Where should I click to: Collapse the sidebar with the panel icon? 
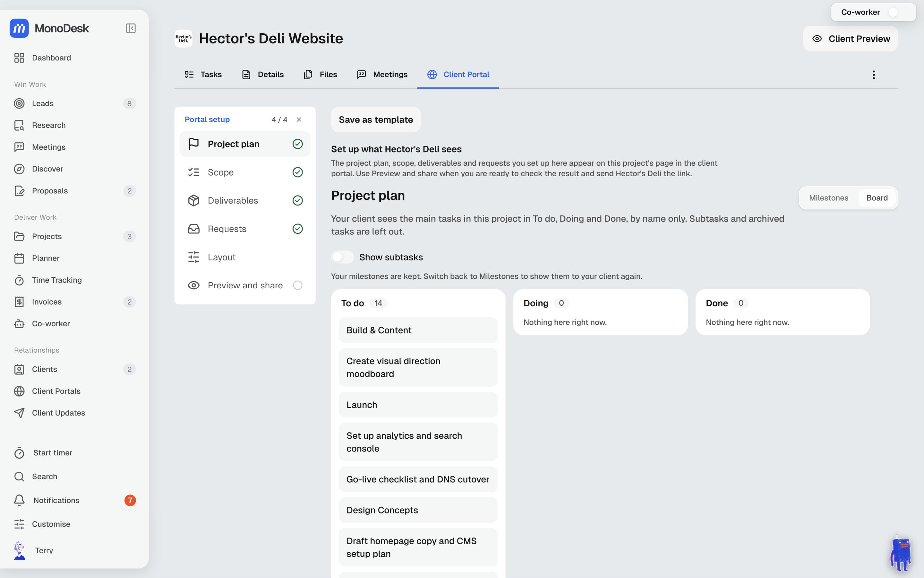tap(131, 28)
